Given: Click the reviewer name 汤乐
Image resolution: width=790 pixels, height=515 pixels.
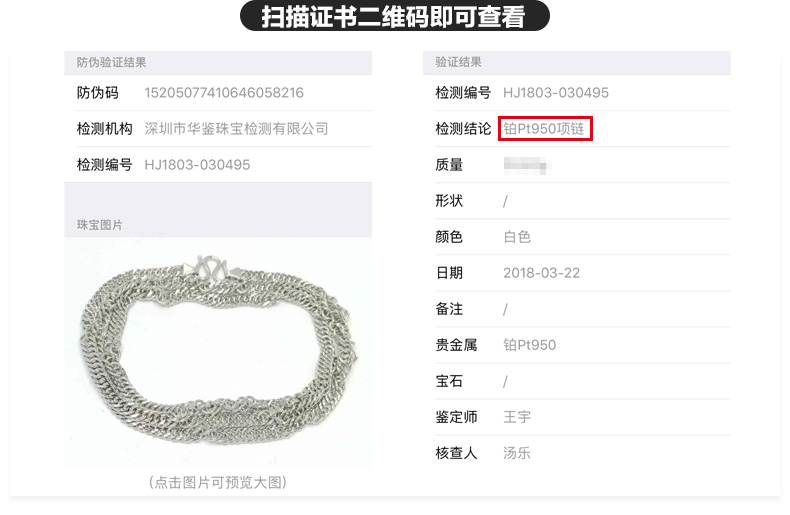Looking at the screenshot, I should pos(517,453).
